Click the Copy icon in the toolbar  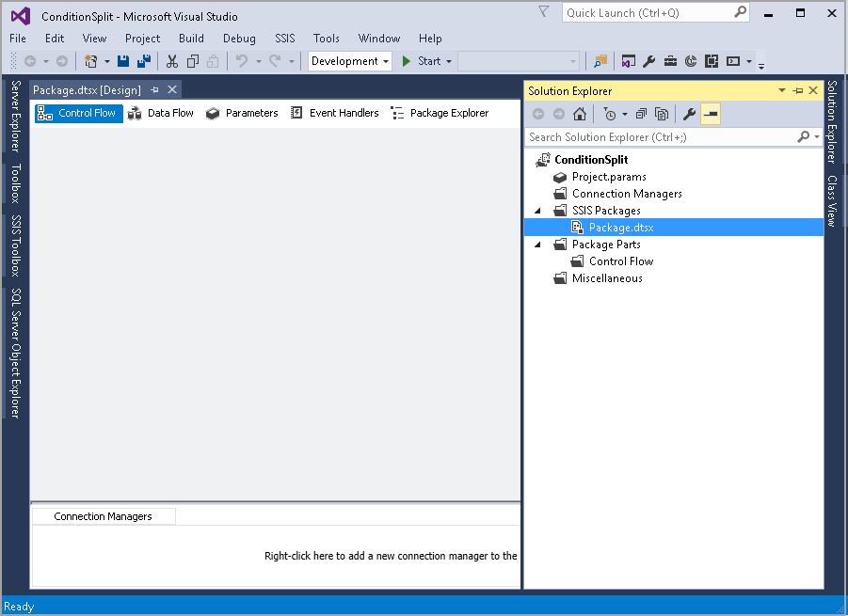[x=192, y=60]
